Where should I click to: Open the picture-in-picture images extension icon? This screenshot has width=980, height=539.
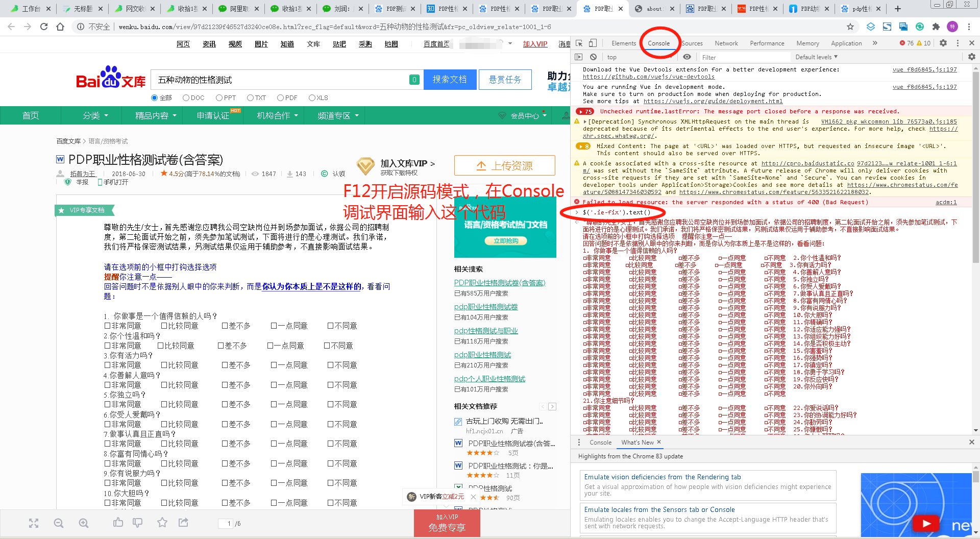(x=903, y=27)
